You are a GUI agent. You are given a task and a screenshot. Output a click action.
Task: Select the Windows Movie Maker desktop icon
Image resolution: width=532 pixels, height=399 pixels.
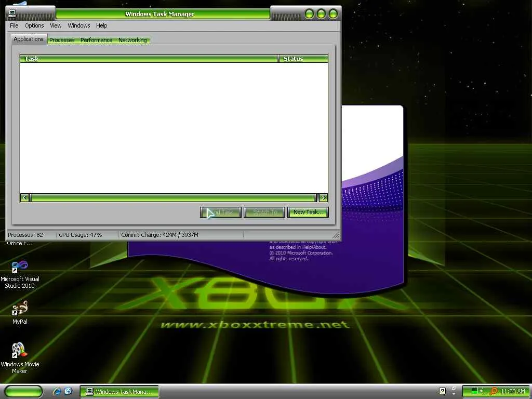(x=20, y=358)
